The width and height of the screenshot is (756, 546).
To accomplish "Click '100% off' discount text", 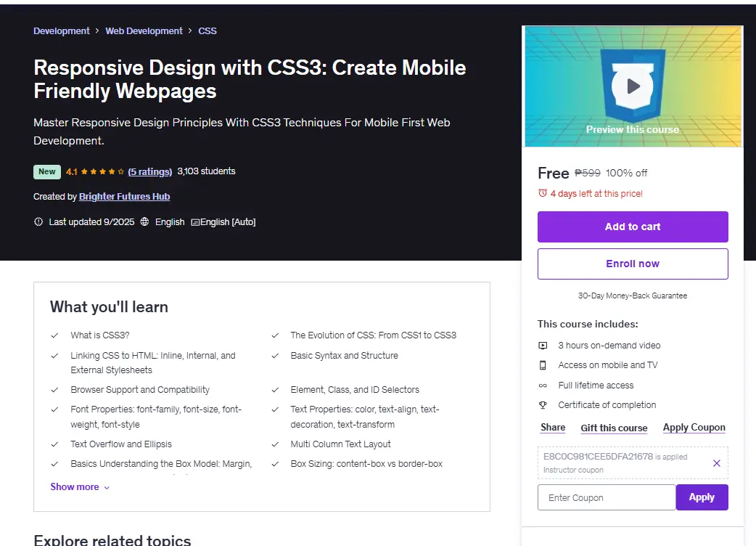I will pyautogui.click(x=626, y=173).
